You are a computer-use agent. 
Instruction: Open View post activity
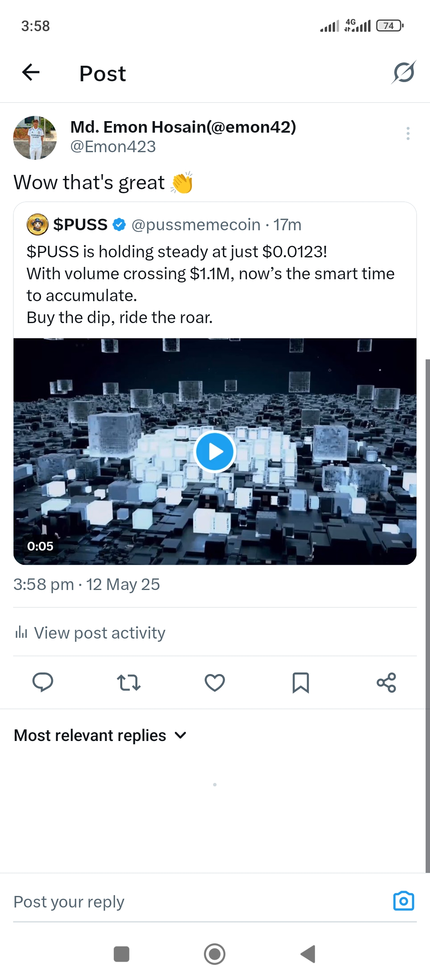[x=90, y=633]
